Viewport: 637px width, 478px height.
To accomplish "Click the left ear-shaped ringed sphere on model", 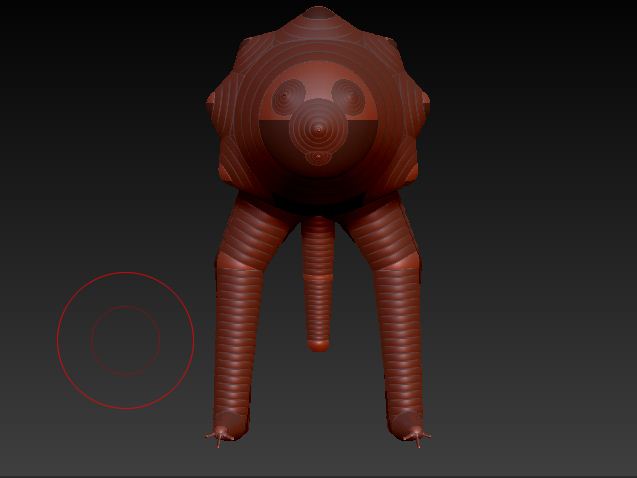I will pyautogui.click(x=288, y=97).
